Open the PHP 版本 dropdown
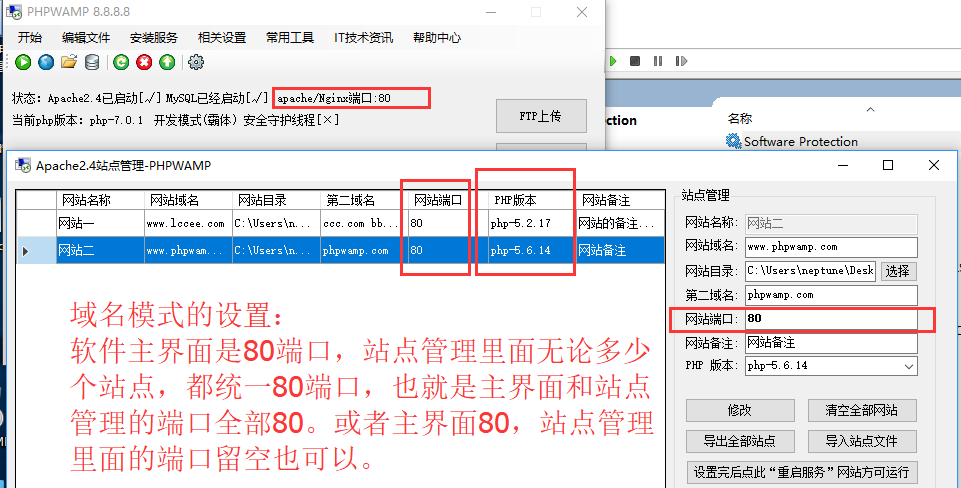This screenshot has width=961, height=488. [831, 366]
